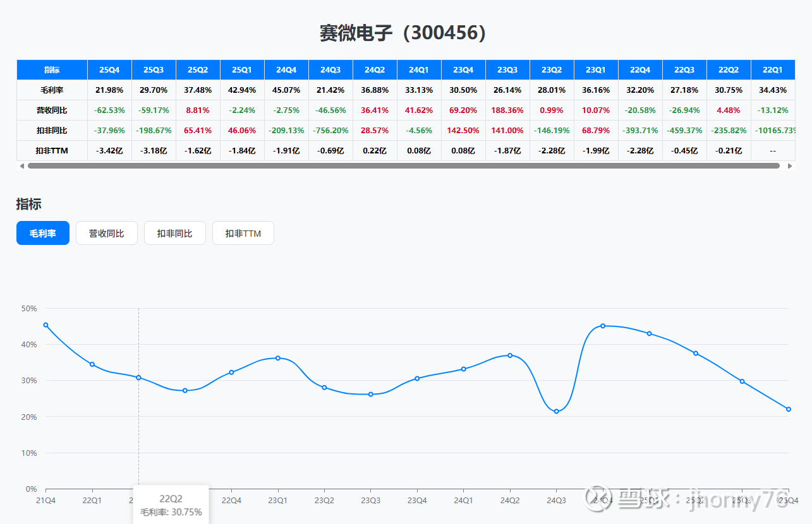The height and width of the screenshot is (524, 812).
Task: Select the 23Q4 column header in the table
Action: [x=464, y=69]
